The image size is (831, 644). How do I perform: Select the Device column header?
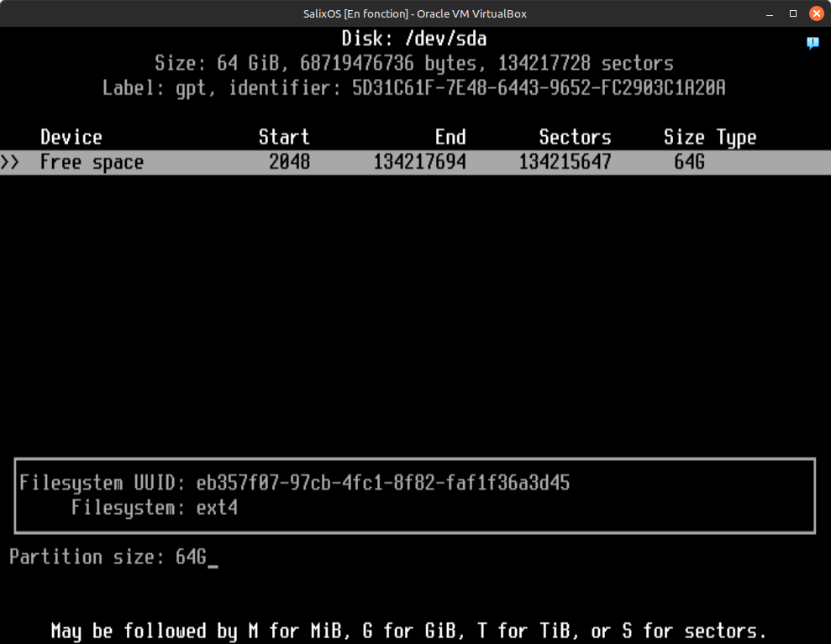pos(71,138)
